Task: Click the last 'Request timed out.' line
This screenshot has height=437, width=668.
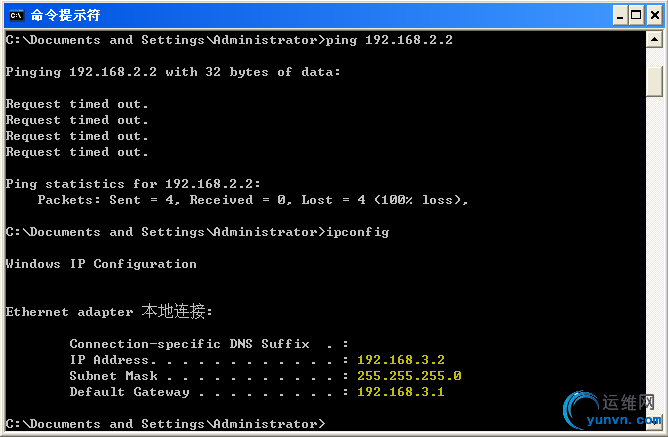Action: tap(77, 152)
